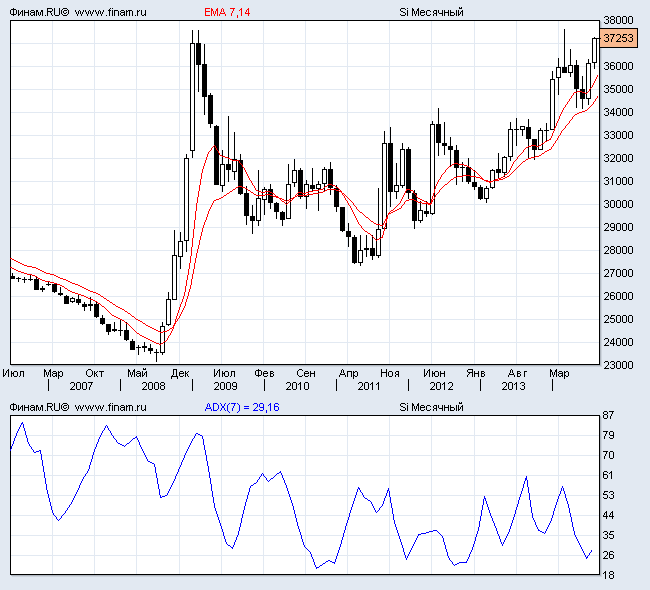Click the 38000 price axis label
Viewport: 650px width, 590px height.
pyautogui.click(x=620, y=21)
